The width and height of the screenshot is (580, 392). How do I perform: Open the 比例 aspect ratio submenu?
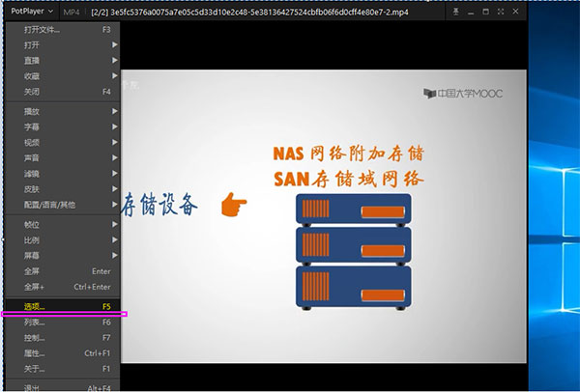pos(32,239)
